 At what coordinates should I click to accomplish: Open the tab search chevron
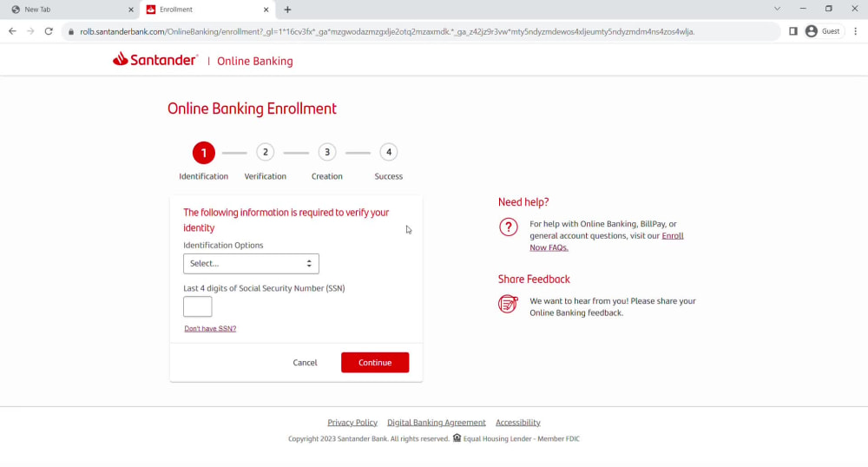tap(777, 9)
